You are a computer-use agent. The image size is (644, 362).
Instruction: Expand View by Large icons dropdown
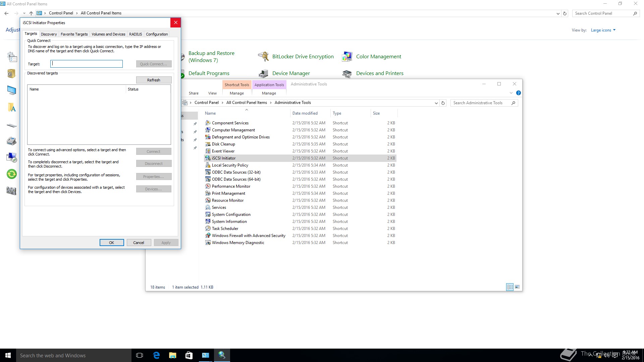pos(614,30)
